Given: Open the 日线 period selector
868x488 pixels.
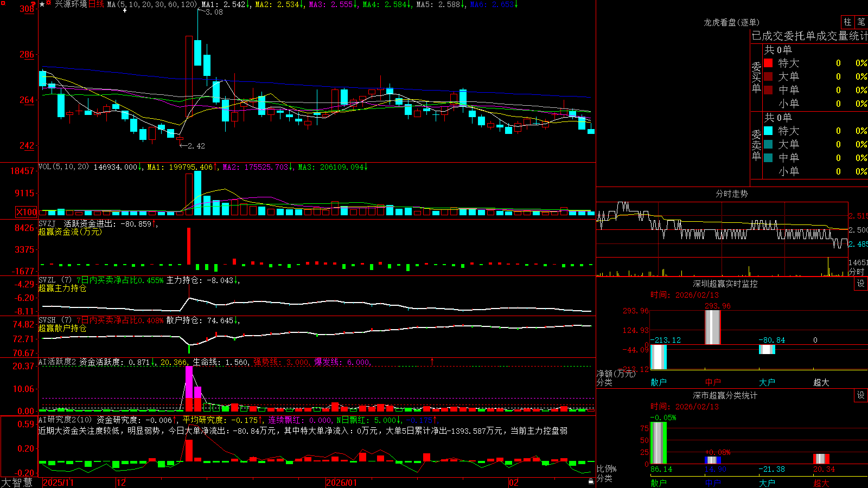Looking at the screenshot, I should pos(96,4).
